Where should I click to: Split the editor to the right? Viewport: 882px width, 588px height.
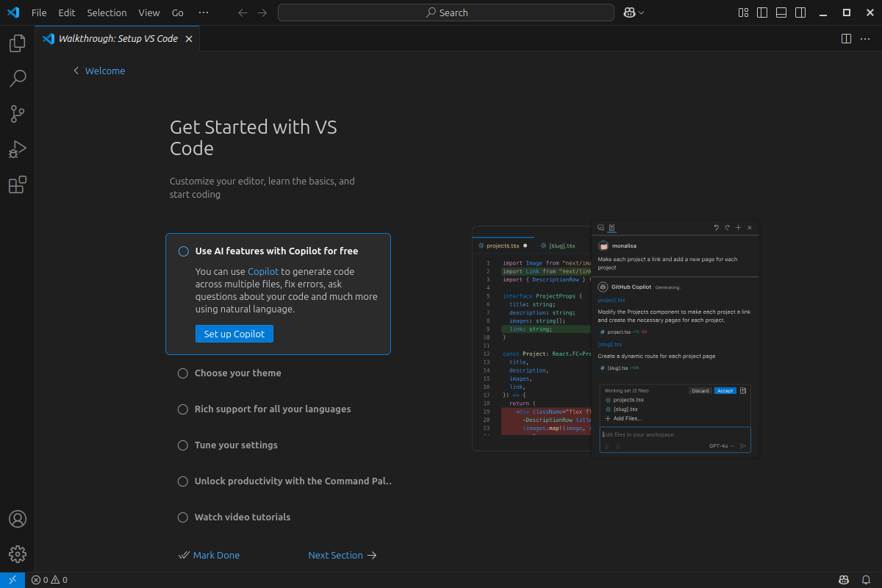tap(846, 38)
